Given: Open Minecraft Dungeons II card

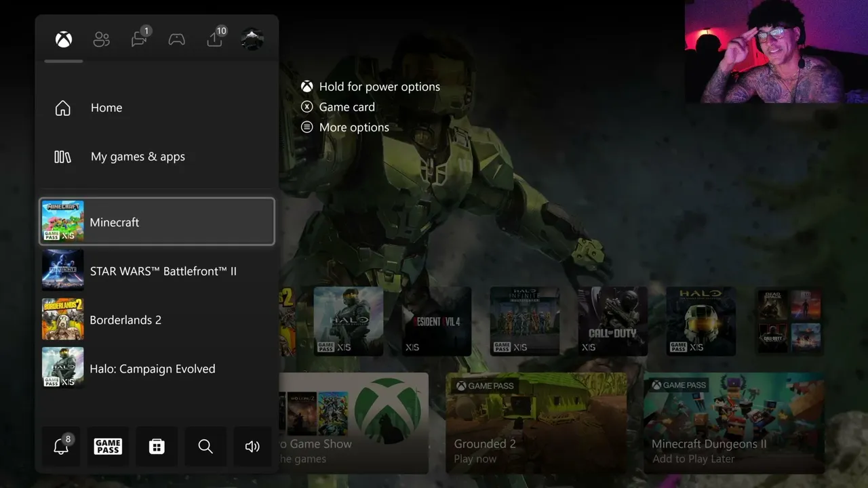Looking at the screenshot, I should [734, 423].
